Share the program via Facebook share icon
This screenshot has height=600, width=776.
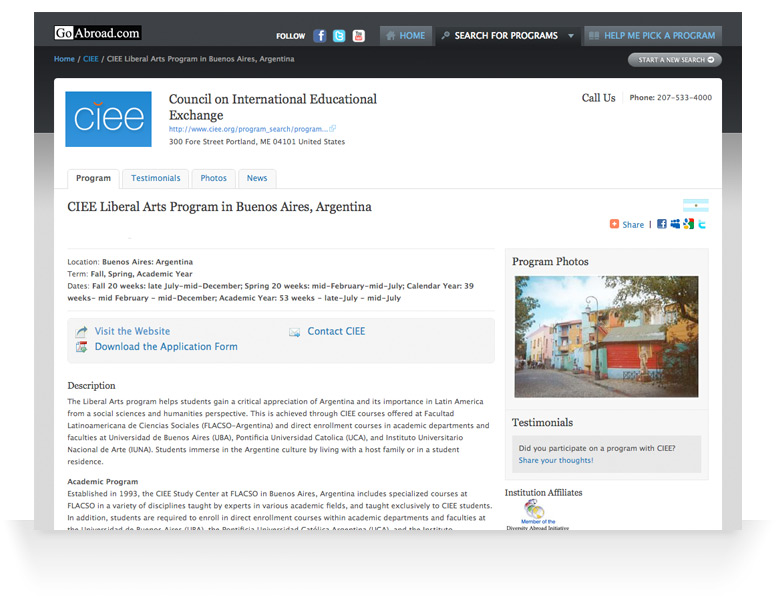(x=662, y=224)
